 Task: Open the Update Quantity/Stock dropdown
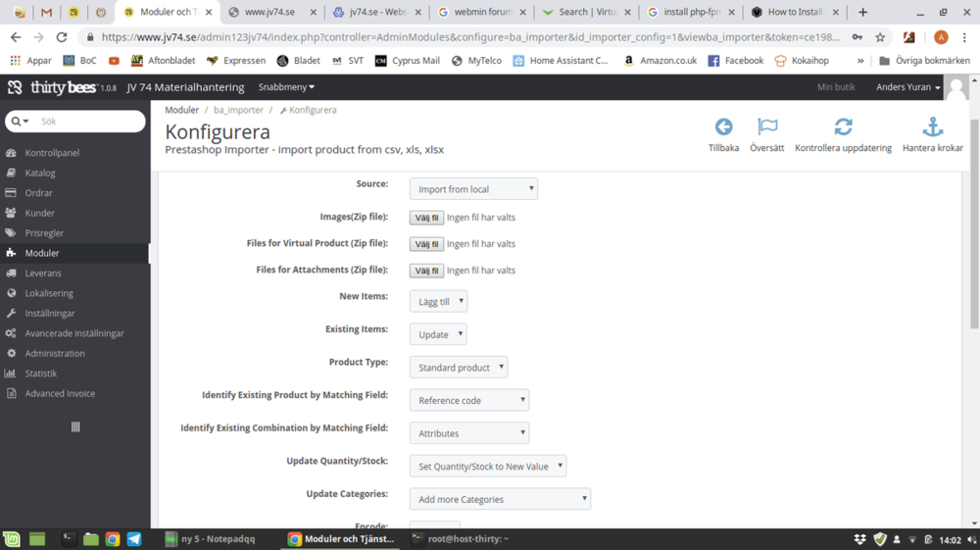(x=488, y=467)
